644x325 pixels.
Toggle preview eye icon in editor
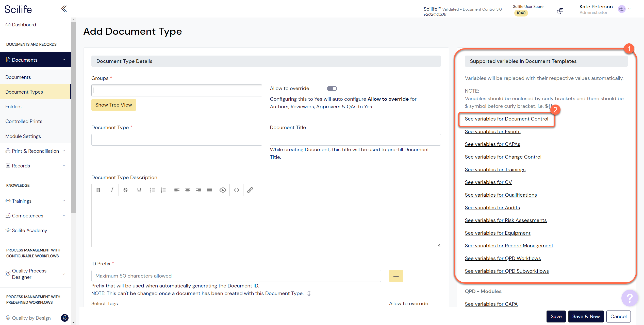(x=223, y=190)
